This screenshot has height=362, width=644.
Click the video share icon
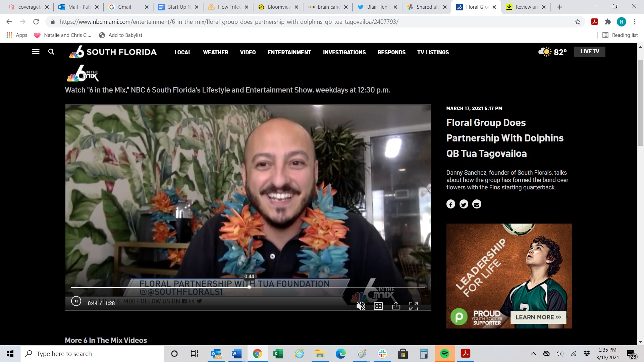coord(396,306)
